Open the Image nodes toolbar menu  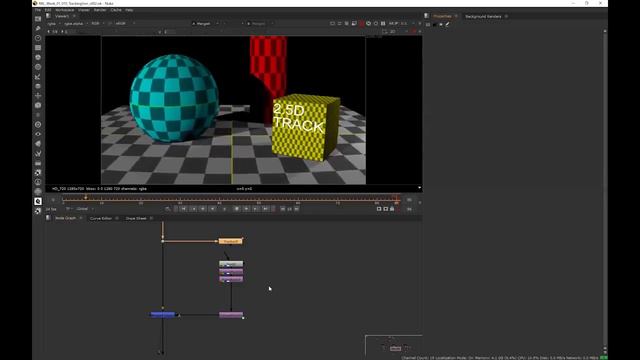[x=38, y=19]
